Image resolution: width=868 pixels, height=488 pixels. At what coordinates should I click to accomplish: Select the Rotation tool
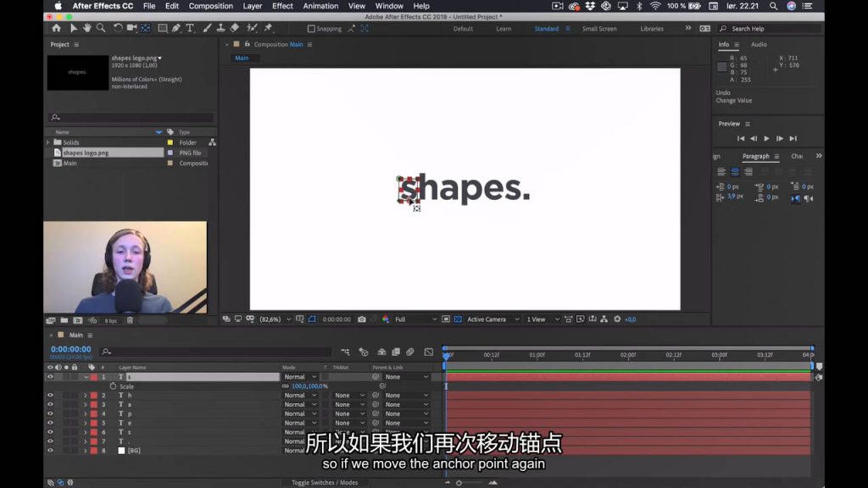pos(118,28)
